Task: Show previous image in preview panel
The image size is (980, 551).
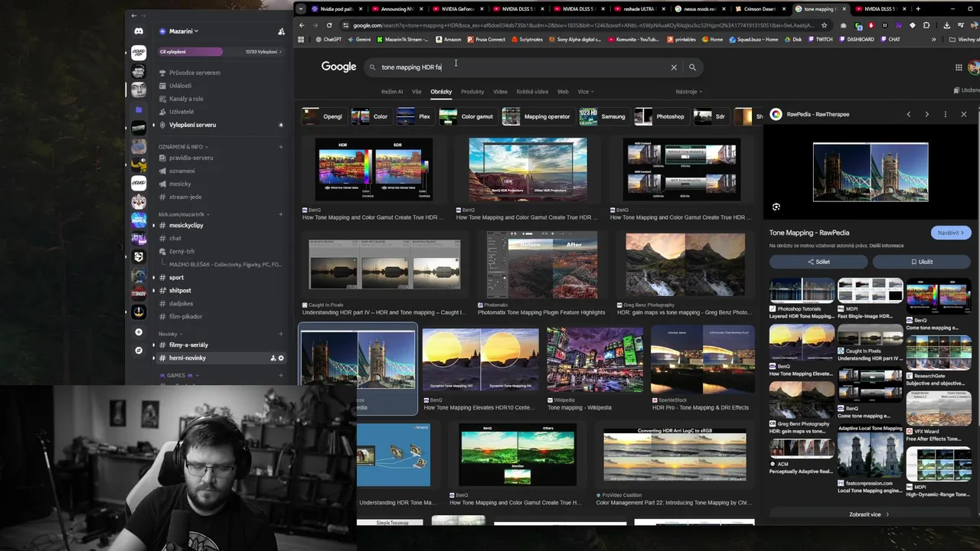Action: click(x=909, y=114)
